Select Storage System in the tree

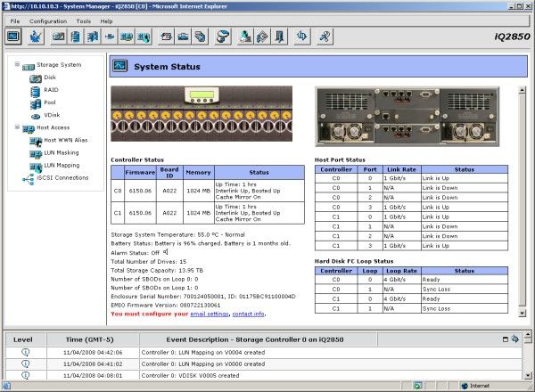[59, 64]
